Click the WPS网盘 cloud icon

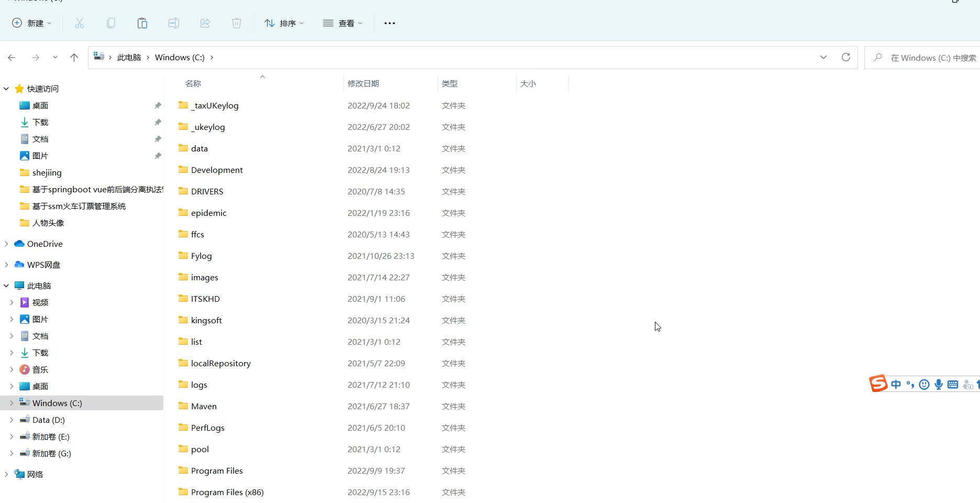[x=19, y=265]
